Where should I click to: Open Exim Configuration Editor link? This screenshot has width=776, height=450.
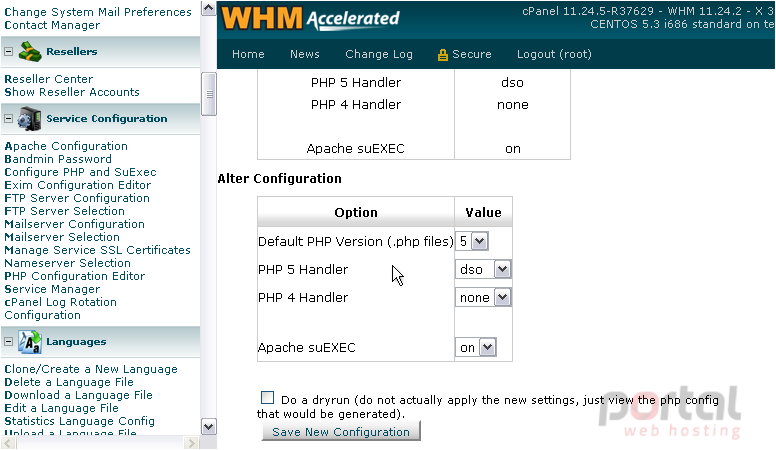click(x=78, y=185)
